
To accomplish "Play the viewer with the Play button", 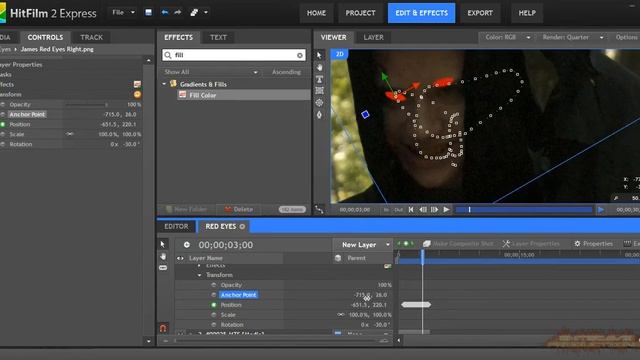I will click(x=447, y=209).
